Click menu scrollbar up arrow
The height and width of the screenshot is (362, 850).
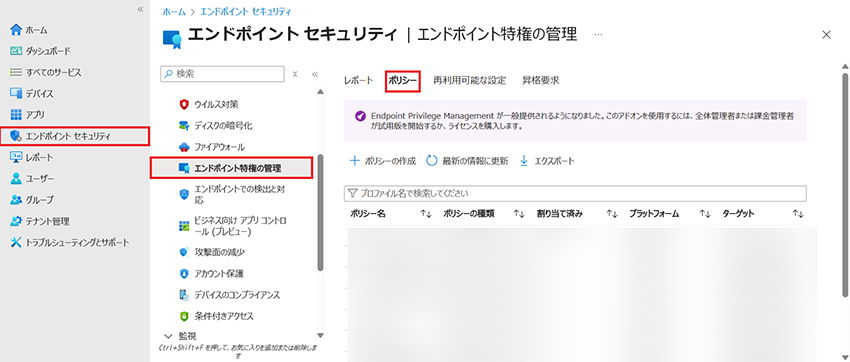pos(320,91)
